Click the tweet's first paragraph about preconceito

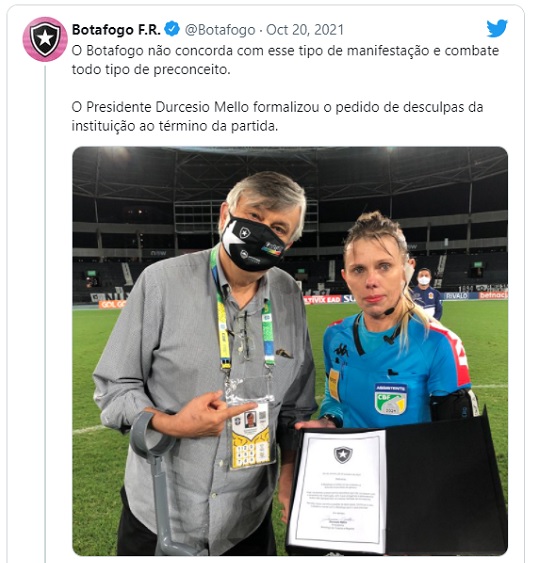(285, 60)
